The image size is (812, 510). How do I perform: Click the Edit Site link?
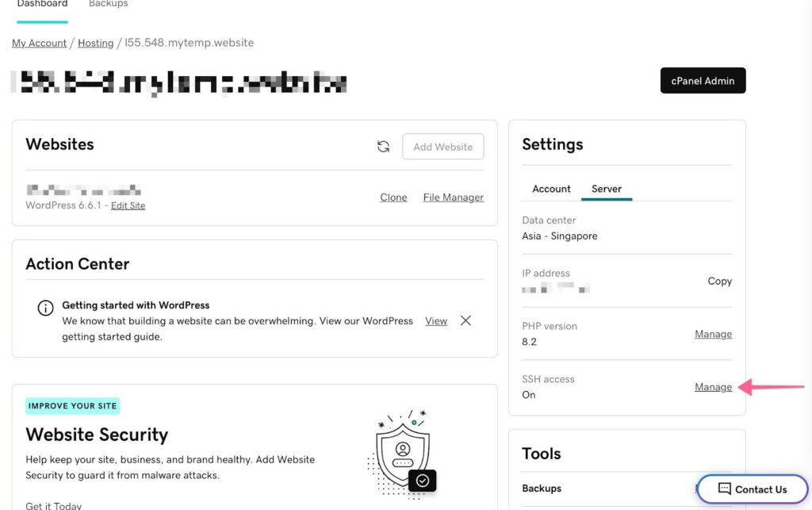[x=128, y=205]
